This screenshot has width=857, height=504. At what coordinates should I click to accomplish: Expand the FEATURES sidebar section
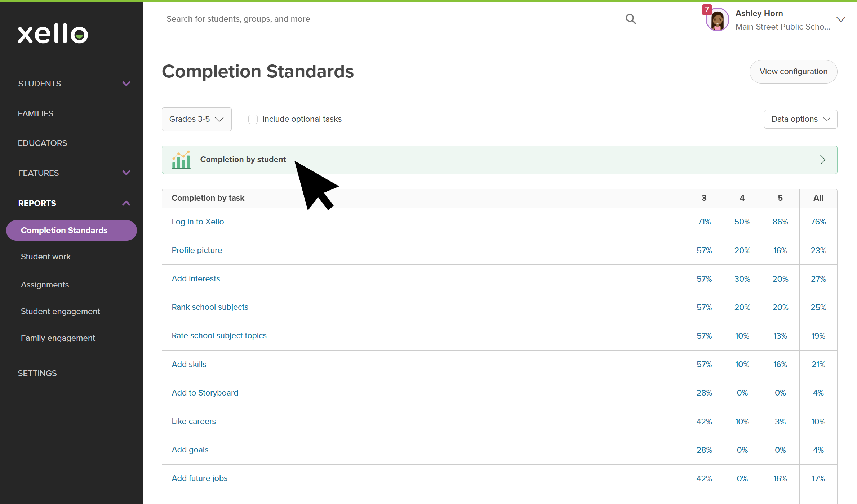point(126,173)
